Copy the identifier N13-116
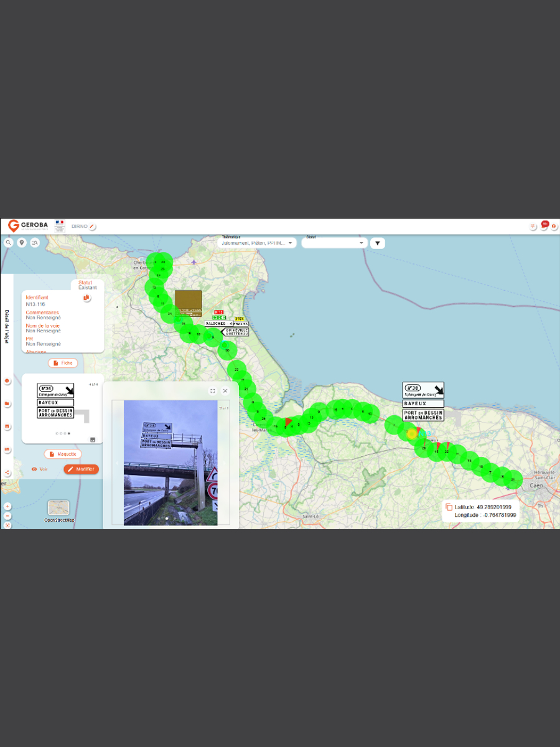Image resolution: width=560 pixels, height=747 pixels. pyautogui.click(x=86, y=298)
